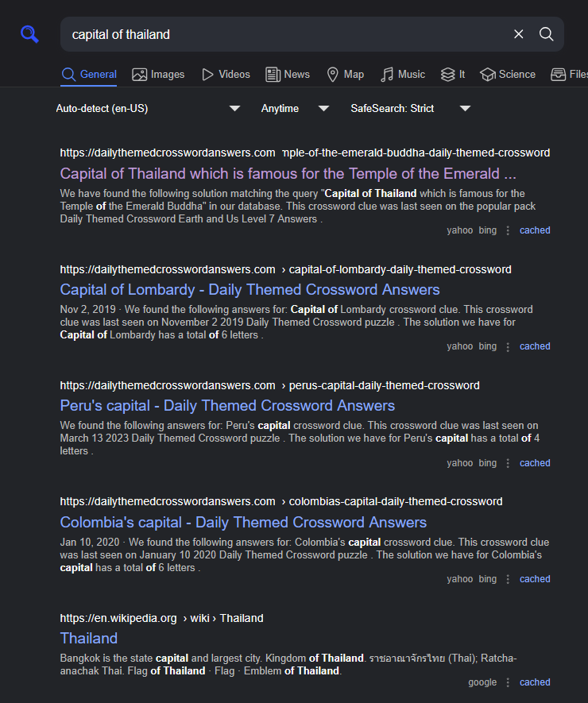Switch to Music search category
Viewport: 588px width, 703px height.
403,75
